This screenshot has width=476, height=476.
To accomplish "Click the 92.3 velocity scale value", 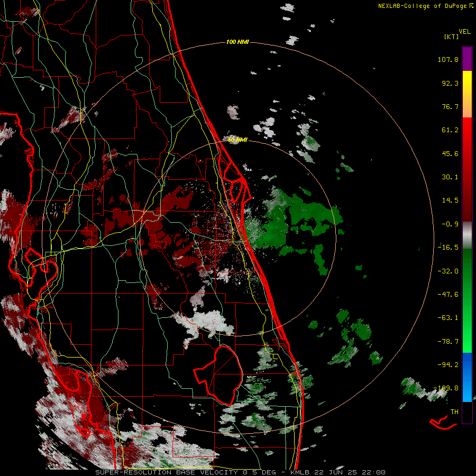I will [x=450, y=83].
